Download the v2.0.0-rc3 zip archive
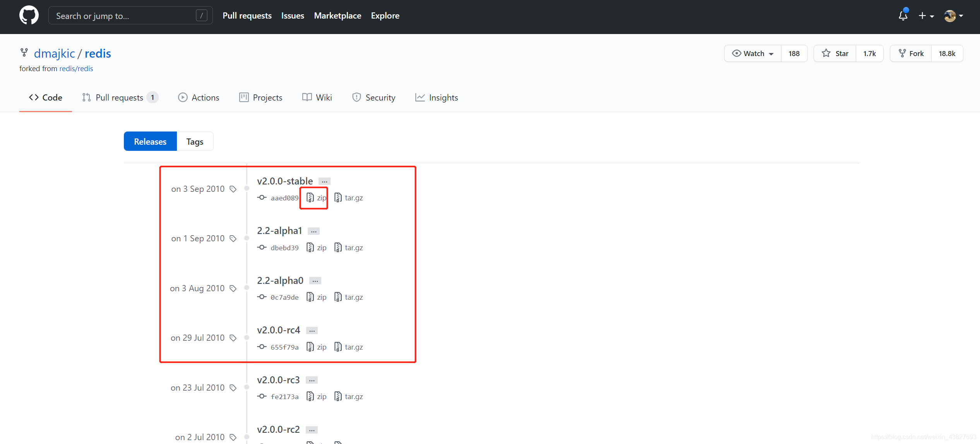This screenshot has height=444, width=980. pos(317,396)
